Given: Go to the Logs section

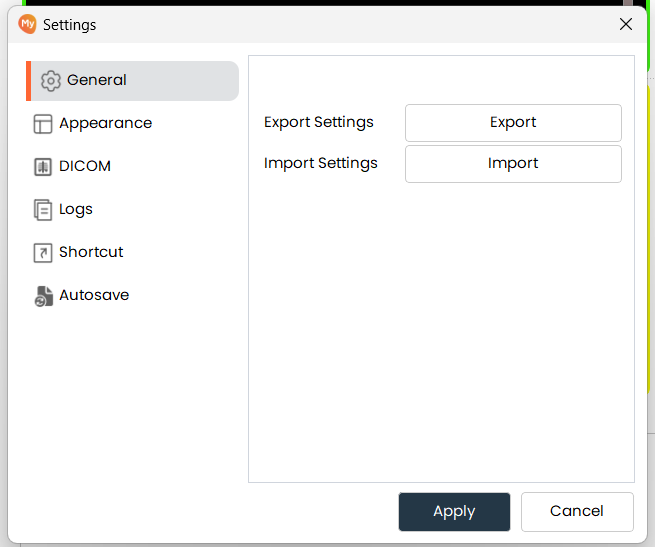Looking at the screenshot, I should (76, 209).
